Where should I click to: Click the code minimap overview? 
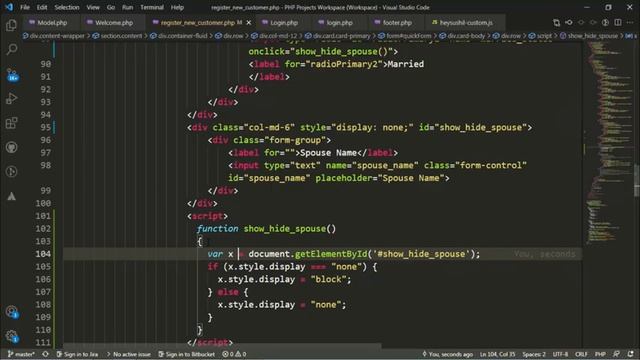608,143
